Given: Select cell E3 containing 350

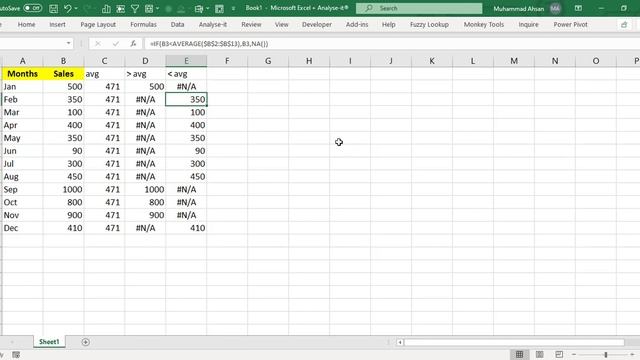Looking at the screenshot, I should (x=186, y=100).
